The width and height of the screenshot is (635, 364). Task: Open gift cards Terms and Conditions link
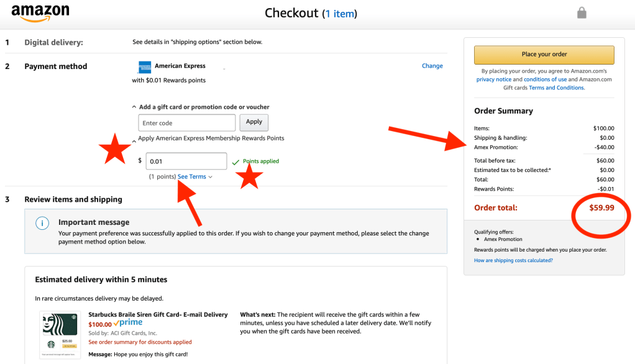(x=556, y=88)
